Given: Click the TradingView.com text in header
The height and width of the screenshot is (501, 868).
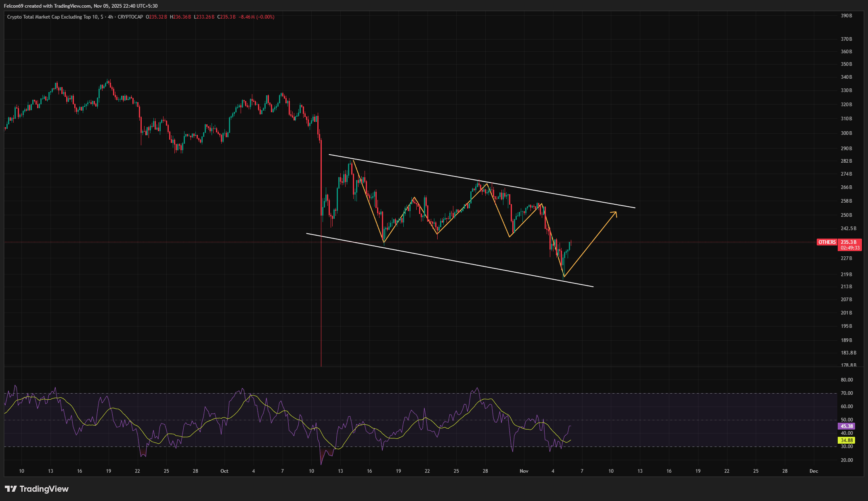Looking at the screenshot, I should coord(72,6).
